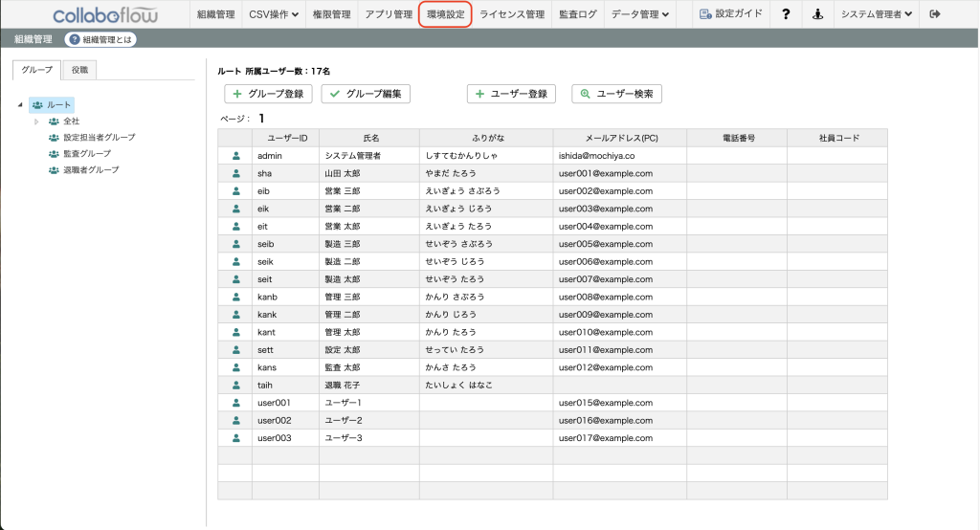Switch to the 役職 tab
Viewport: 980px width, 530px height.
tap(81, 70)
